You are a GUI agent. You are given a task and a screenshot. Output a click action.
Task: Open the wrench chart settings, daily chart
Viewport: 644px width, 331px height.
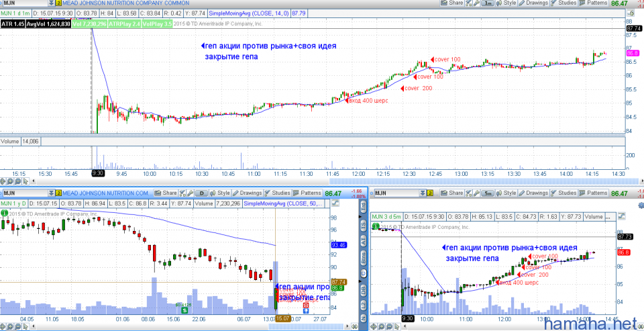tap(190, 193)
